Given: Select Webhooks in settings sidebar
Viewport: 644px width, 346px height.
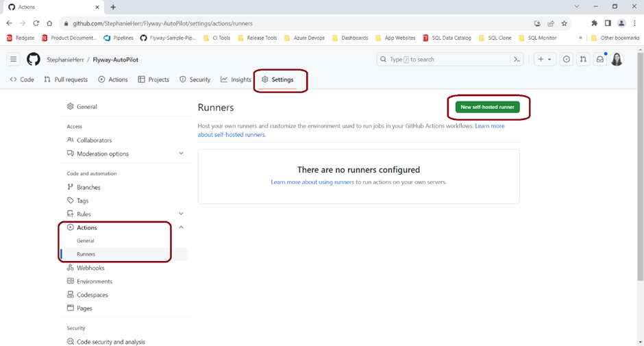Looking at the screenshot, I should [90, 268].
